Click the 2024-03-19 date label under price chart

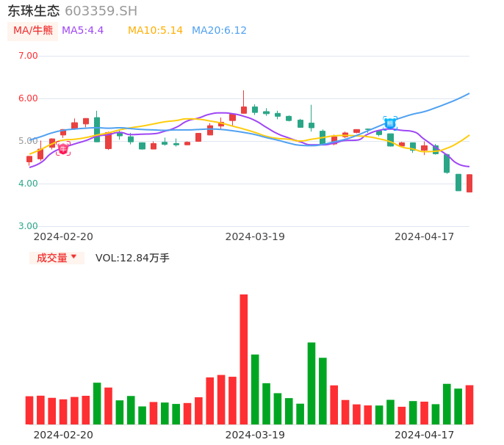(255, 236)
